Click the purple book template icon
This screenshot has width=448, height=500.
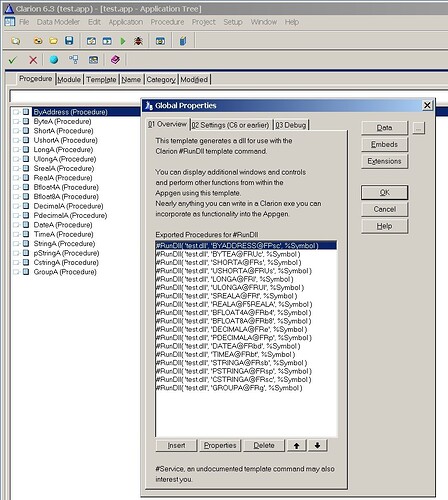115,60
